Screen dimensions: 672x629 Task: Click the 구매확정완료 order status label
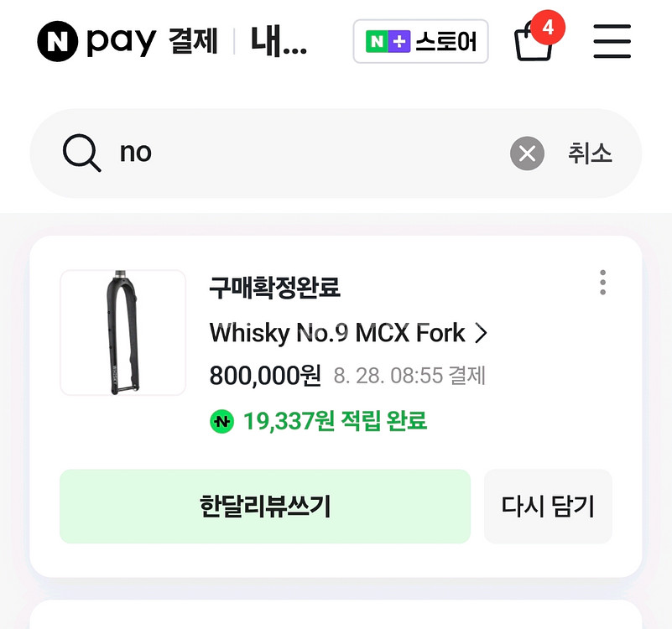pos(274,288)
